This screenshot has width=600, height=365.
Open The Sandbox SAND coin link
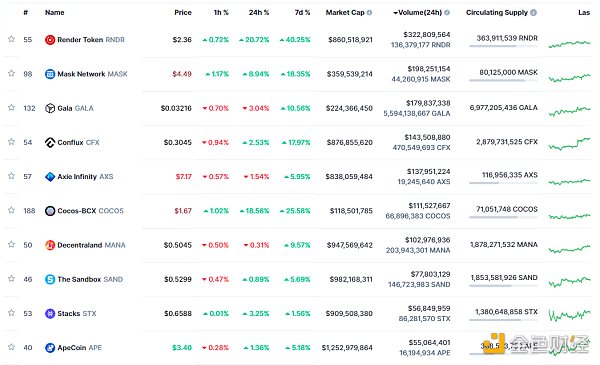(90, 279)
